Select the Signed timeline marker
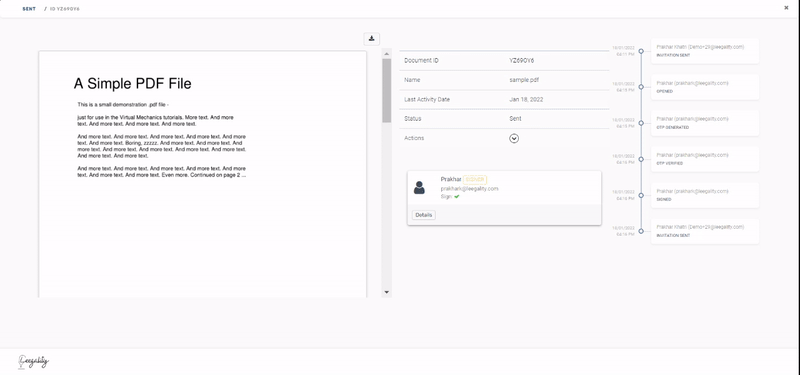 tap(641, 195)
